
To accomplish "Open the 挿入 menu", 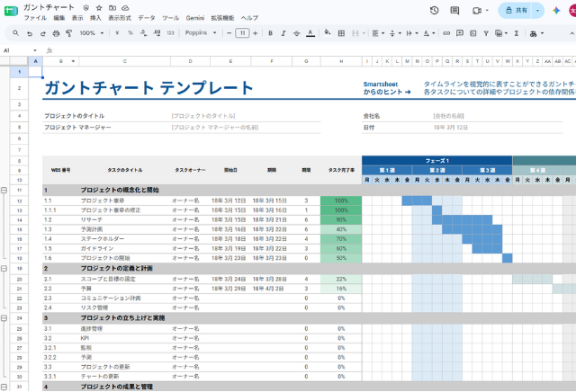I will [x=95, y=18].
